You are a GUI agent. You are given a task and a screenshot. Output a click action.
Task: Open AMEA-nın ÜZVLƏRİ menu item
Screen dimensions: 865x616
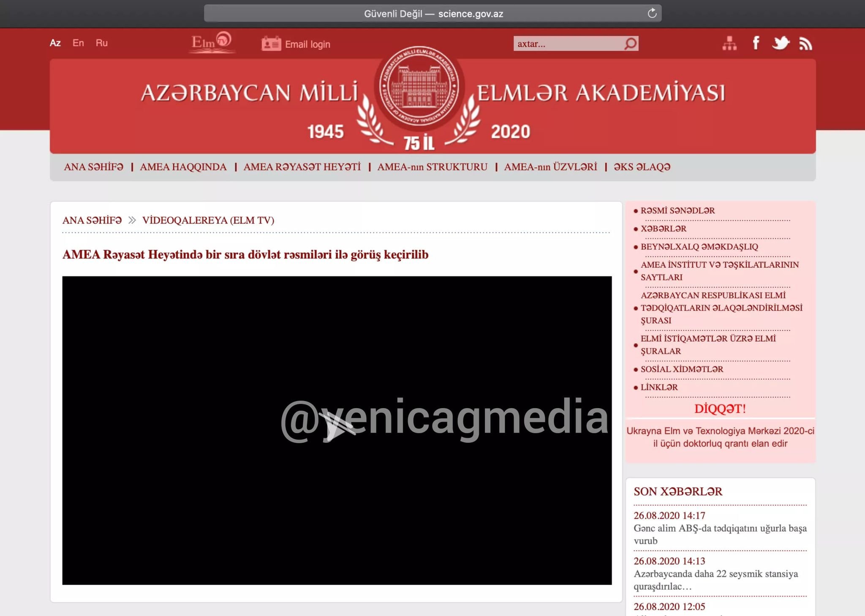click(550, 167)
